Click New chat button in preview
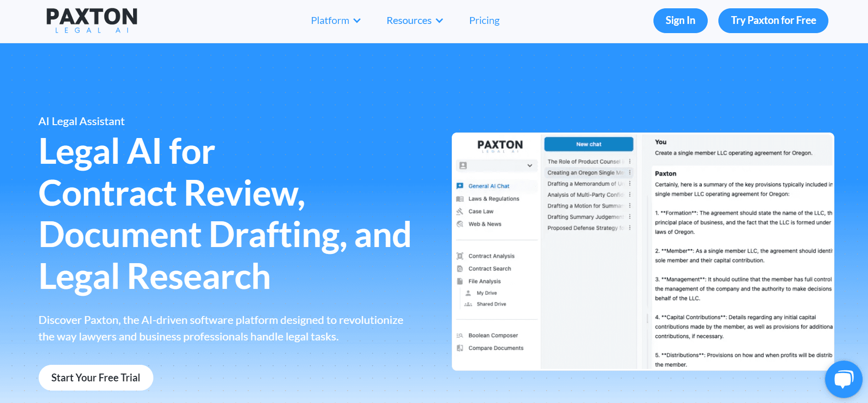This screenshot has height=403, width=868. pos(589,144)
